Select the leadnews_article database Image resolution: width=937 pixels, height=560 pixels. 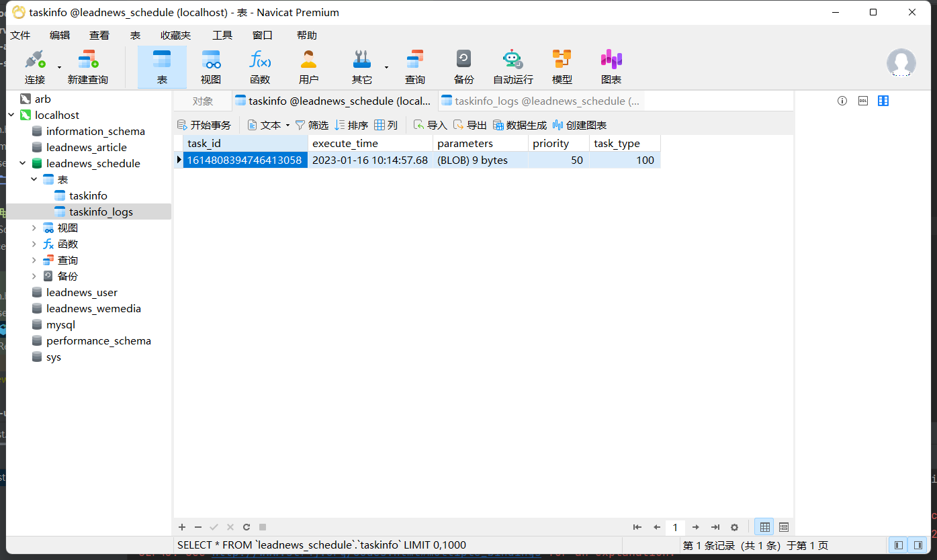[86, 147]
